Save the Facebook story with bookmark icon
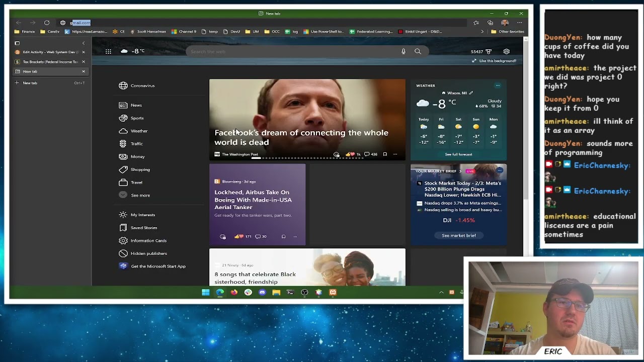This screenshot has height=362, width=644. (x=385, y=154)
